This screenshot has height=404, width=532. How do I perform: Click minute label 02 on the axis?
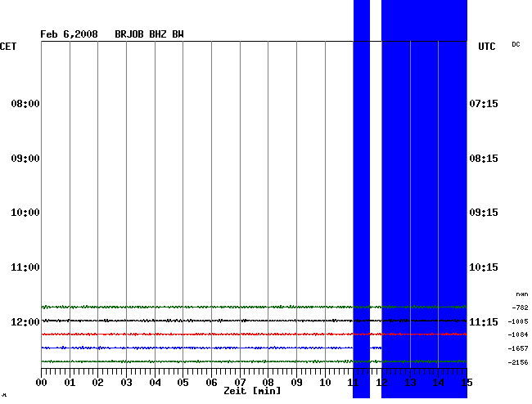[x=97, y=383]
